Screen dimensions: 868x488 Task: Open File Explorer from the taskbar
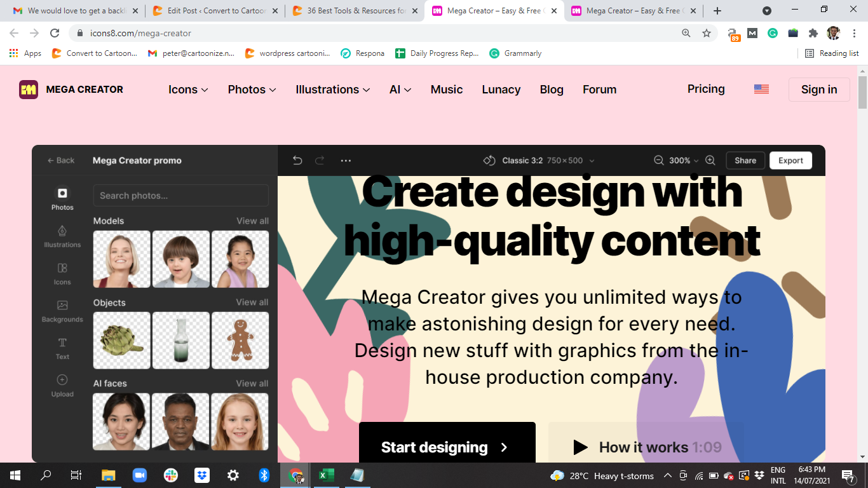pos(109,475)
